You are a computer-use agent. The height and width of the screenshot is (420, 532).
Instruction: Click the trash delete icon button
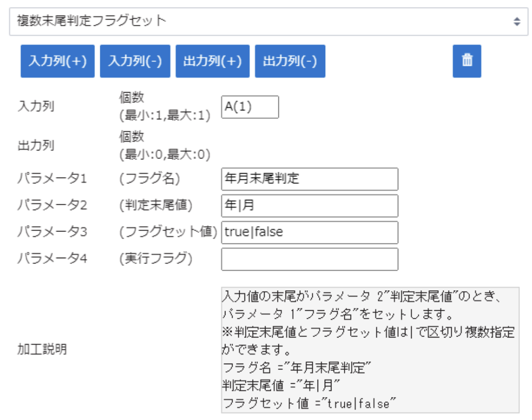point(467,61)
